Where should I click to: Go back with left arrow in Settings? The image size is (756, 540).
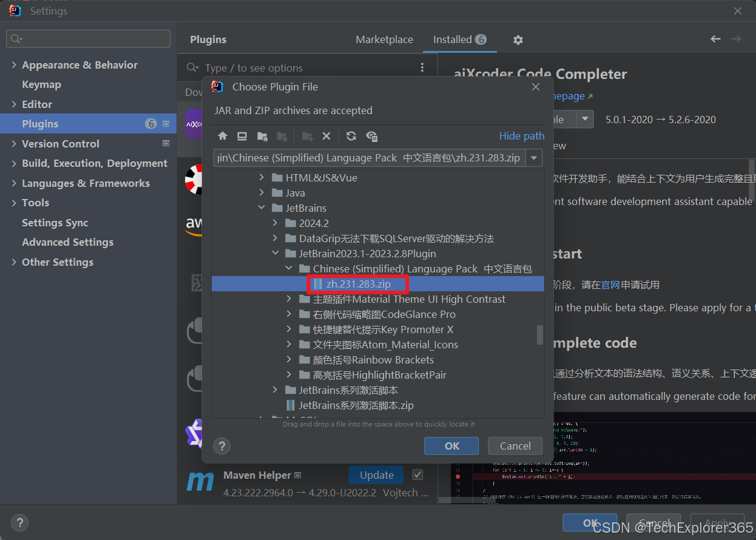click(x=715, y=39)
